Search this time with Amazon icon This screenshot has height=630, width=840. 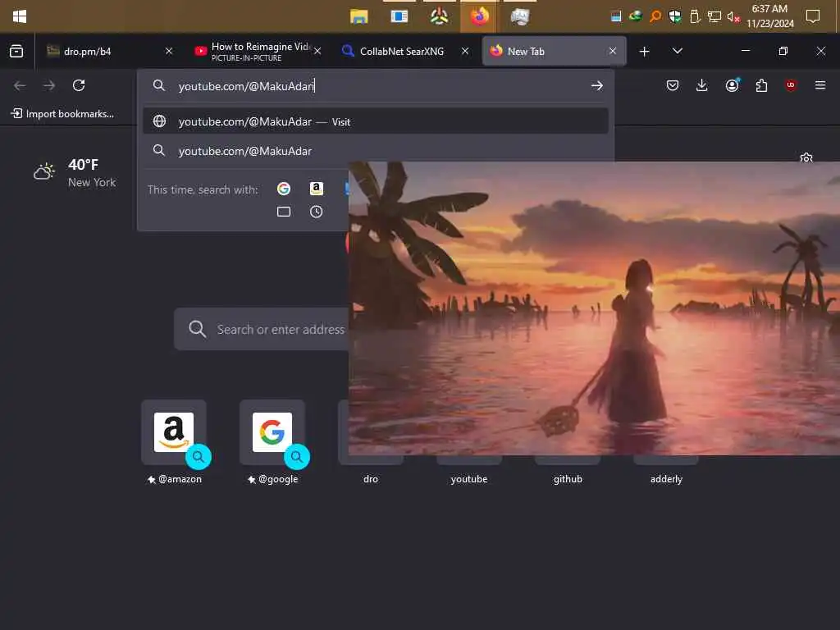317,189
